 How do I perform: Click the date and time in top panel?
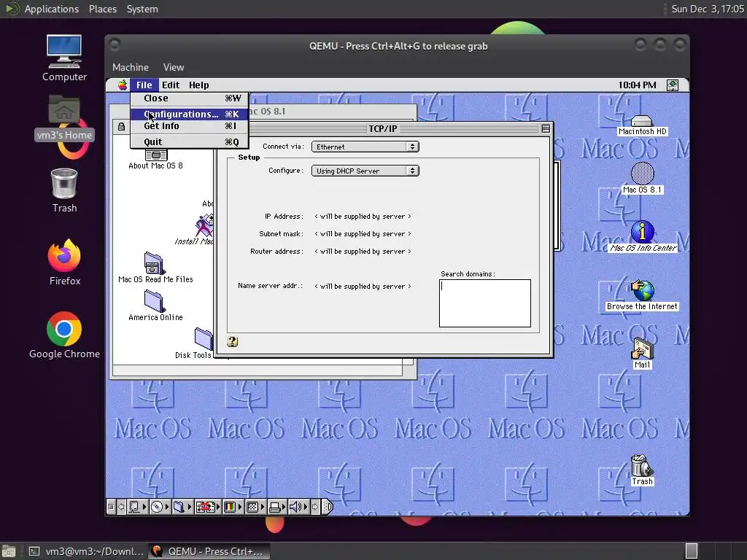point(707,9)
